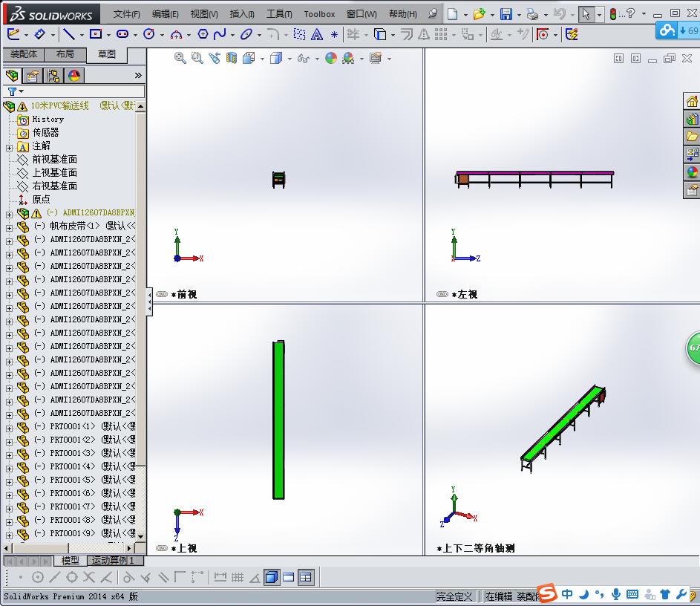Click the Zoom to Fit icon

click(x=181, y=58)
